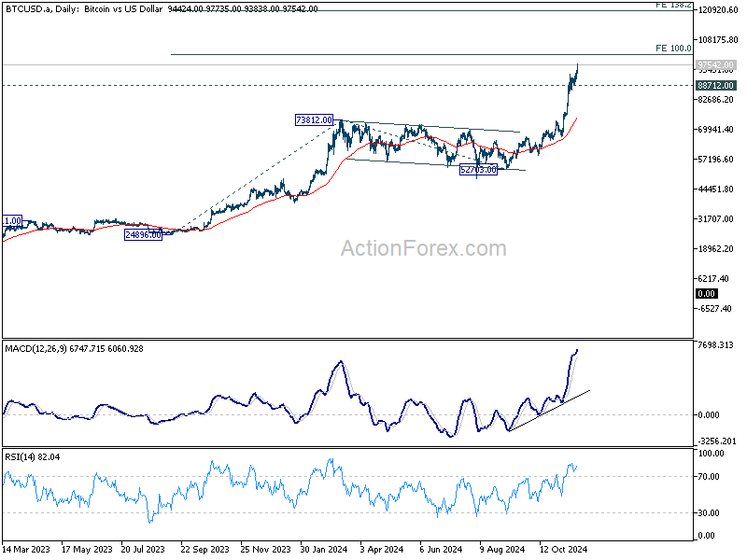Screen dimensions: 747x560
Task: Click the 24896.00 price label
Action: (143, 235)
